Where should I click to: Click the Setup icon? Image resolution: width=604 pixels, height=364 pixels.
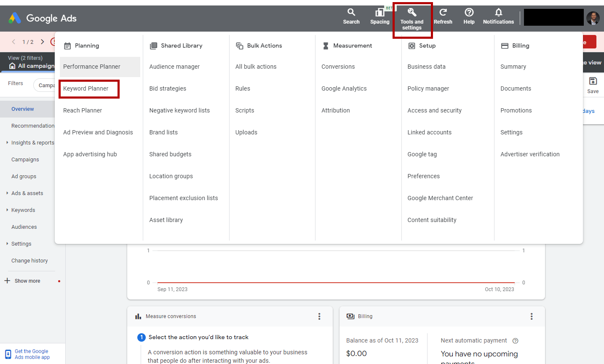click(412, 45)
